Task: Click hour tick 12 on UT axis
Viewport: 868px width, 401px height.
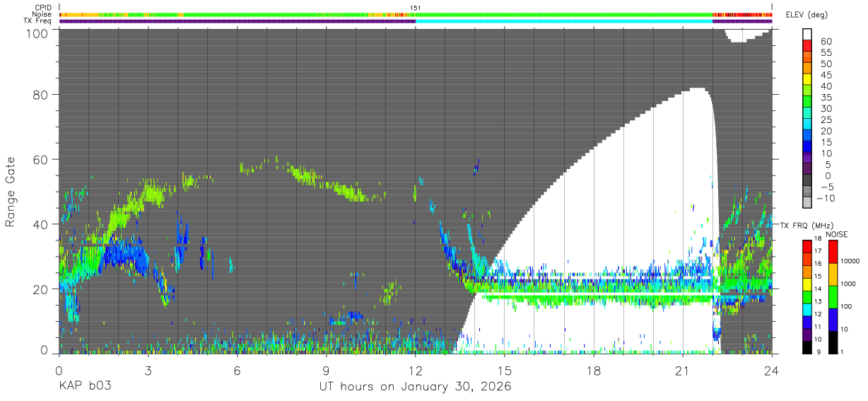Action: coord(416,370)
